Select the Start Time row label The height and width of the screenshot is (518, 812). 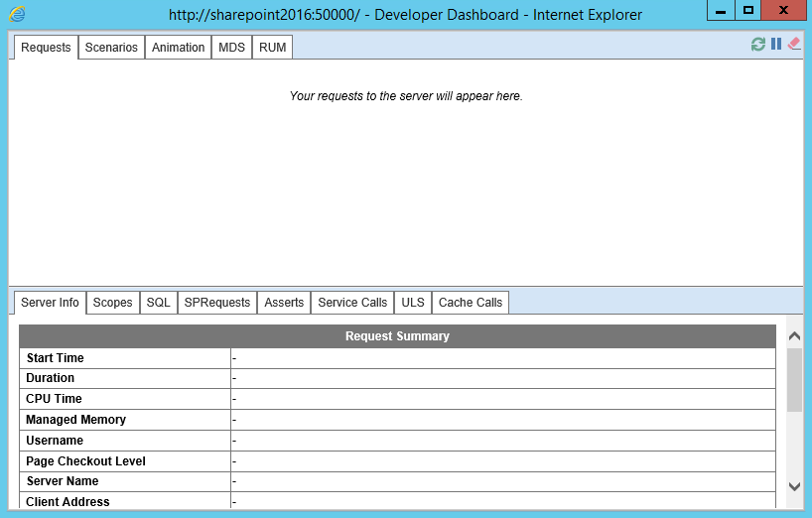click(55, 358)
